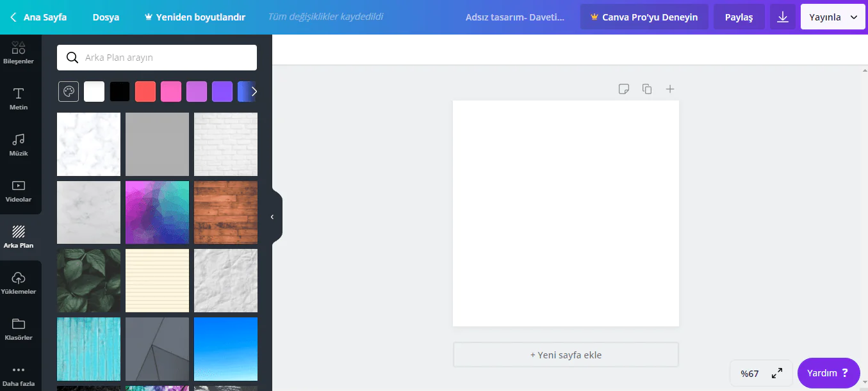Click the Arka Plan arayın search field
Viewport: 868px width, 391px height.
click(x=157, y=58)
